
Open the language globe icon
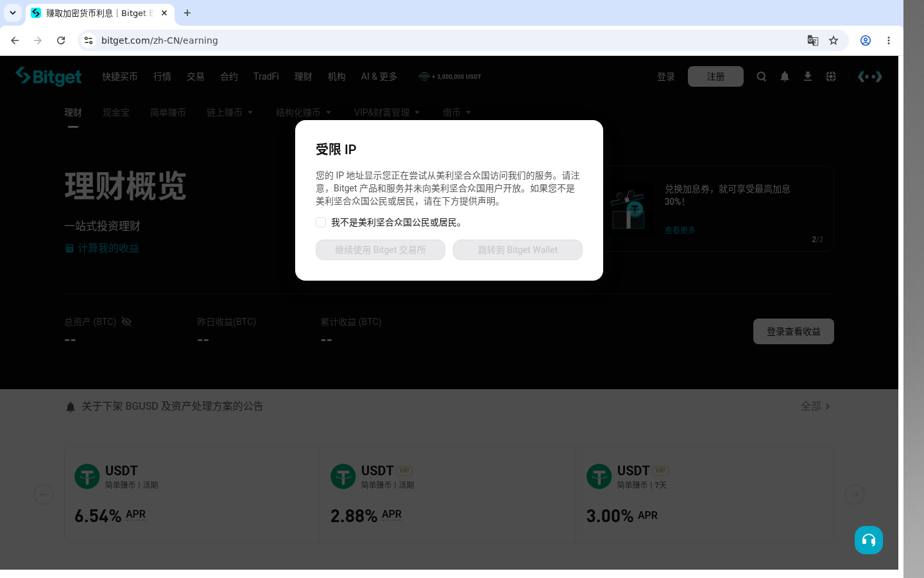coord(831,76)
